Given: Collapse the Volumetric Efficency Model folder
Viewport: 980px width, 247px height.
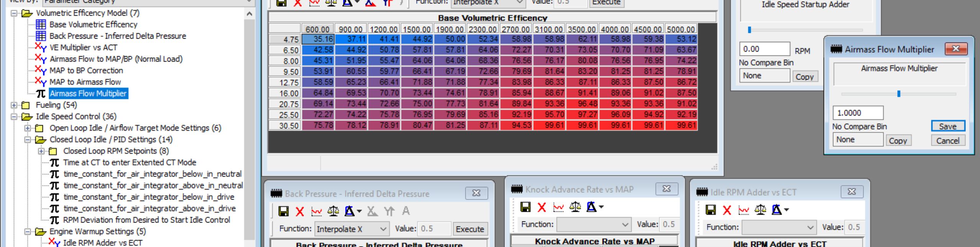Looking at the screenshot, I should pyautogui.click(x=14, y=13).
